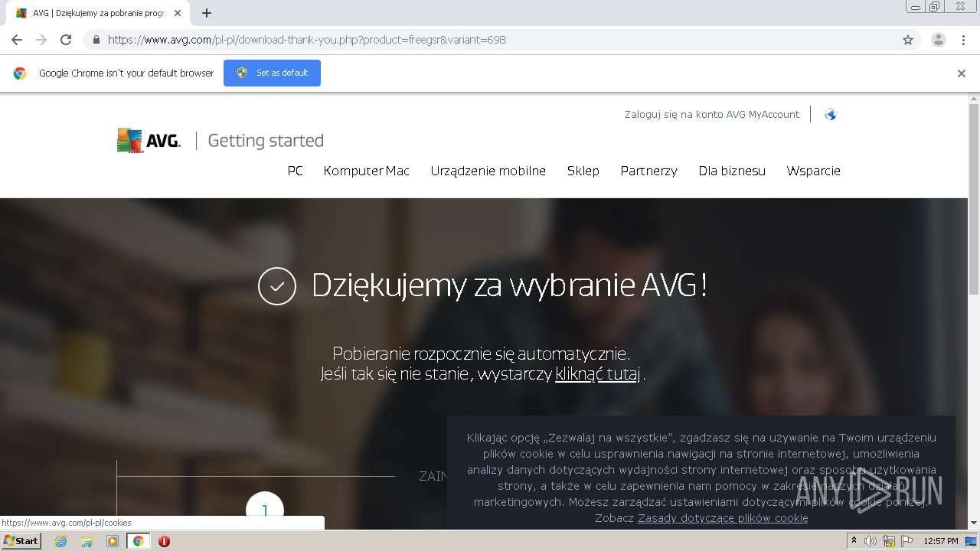Click the Chrome logo in the infobar

click(20, 73)
